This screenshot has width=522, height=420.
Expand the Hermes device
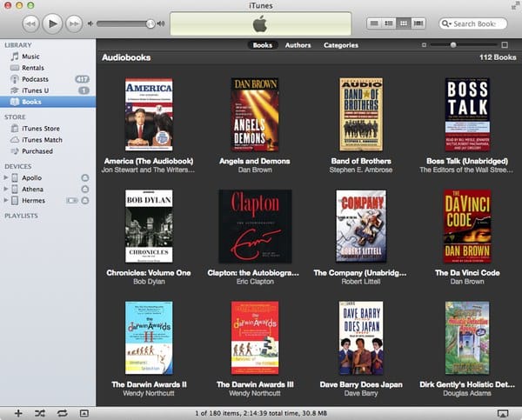pos(6,200)
